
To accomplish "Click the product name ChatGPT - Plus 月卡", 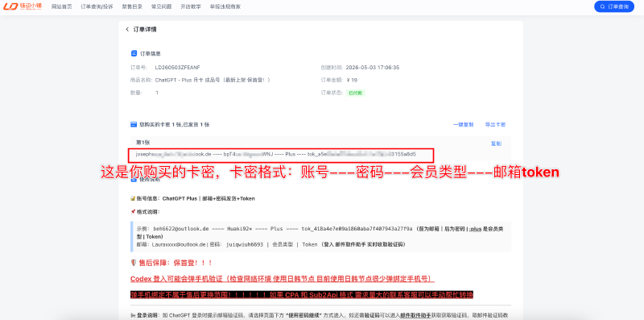I will (x=213, y=81).
